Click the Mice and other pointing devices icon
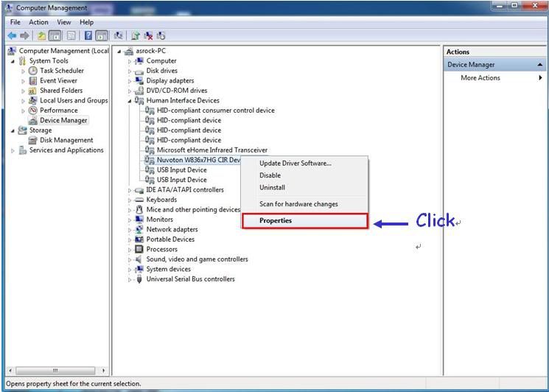Image resolution: width=549 pixels, height=392 pixels. click(x=139, y=210)
